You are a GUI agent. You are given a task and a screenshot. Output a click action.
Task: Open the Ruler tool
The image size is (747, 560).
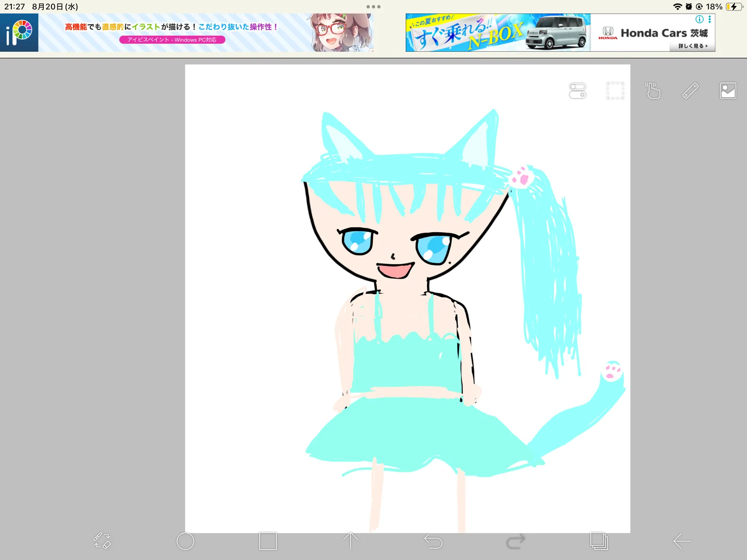tap(690, 91)
